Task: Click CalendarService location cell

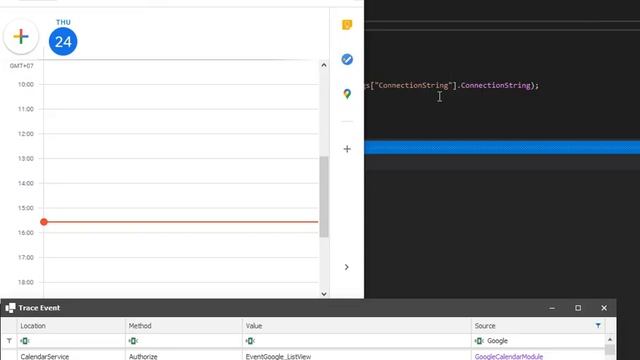Action: (71, 356)
